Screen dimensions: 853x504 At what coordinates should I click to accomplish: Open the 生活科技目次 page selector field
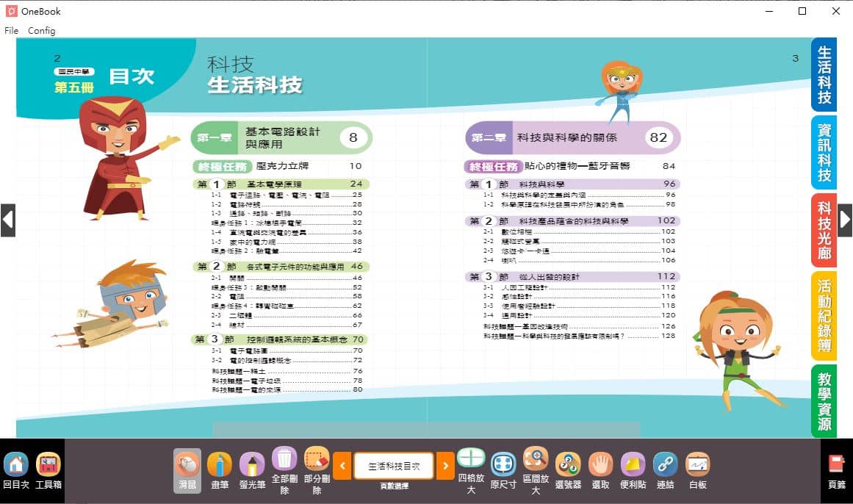pos(394,466)
